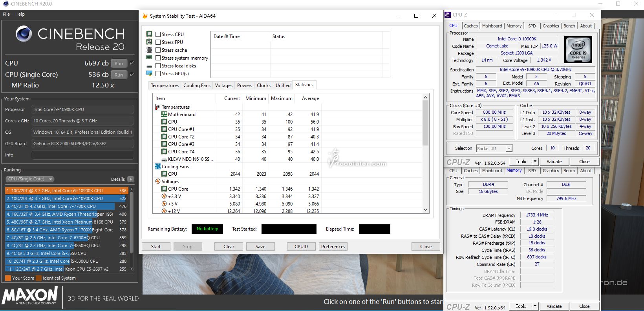Enable the Stress local disks checkbox
Image resolution: width=644 pixels, height=311 pixels.
[158, 66]
